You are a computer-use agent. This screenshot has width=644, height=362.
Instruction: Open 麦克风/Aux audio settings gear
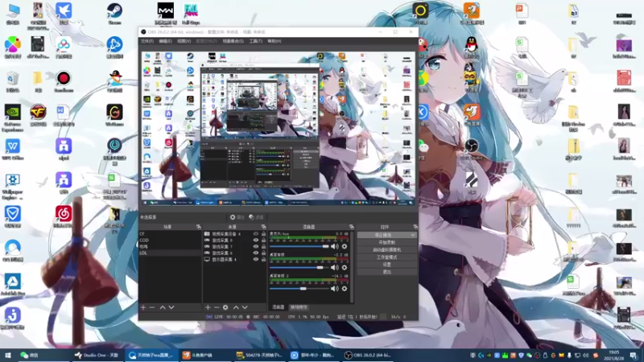click(x=345, y=246)
